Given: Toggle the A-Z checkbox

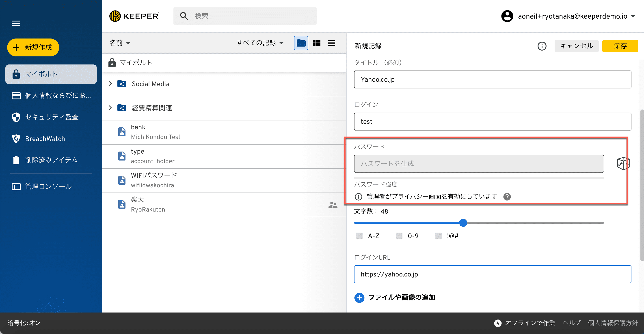Looking at the screenshot, I should pos(359,236).
